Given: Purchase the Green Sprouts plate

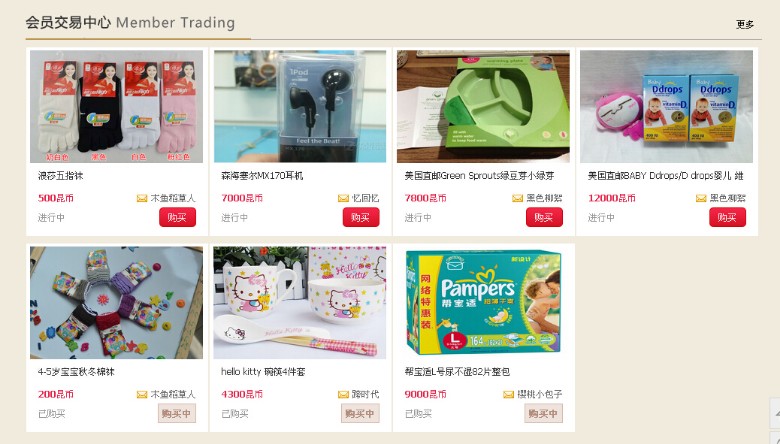Looking at the screenshot, I should pos(544,217).
